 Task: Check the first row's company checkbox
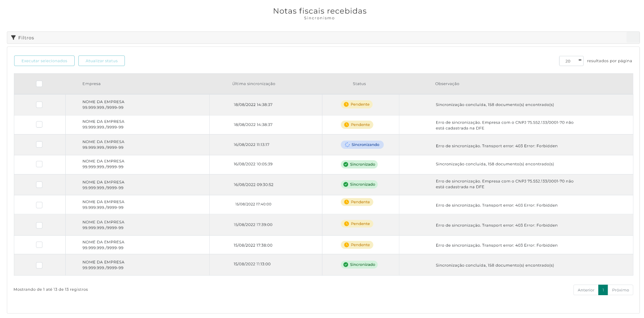[x=39, y=105]
